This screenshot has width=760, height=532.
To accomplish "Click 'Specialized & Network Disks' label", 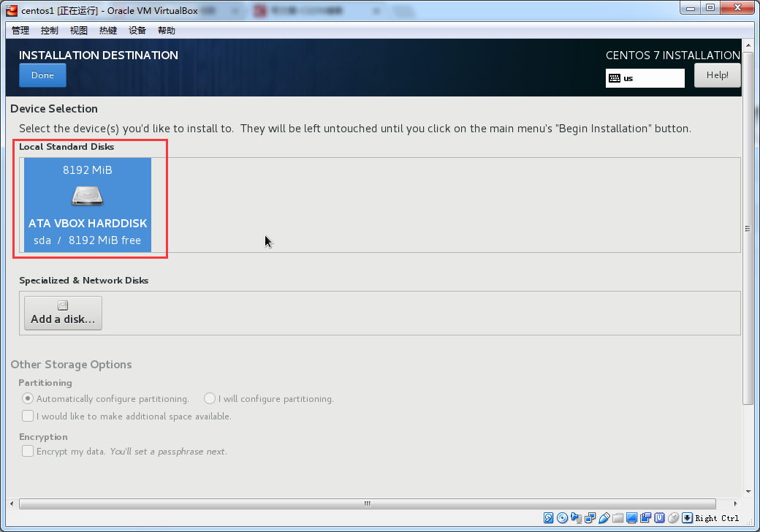I will [x=83, y=280].
